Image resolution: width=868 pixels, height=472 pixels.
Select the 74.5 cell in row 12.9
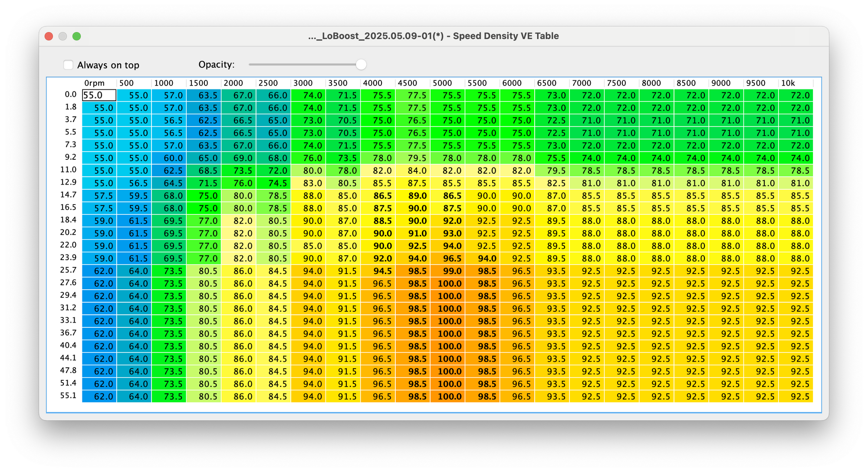click(x=273, y=183)
